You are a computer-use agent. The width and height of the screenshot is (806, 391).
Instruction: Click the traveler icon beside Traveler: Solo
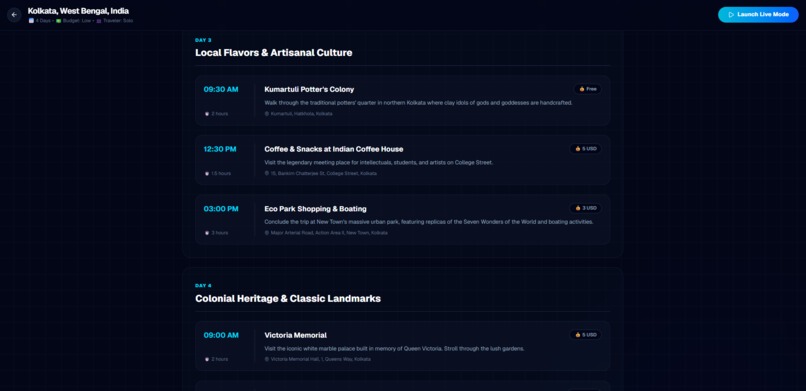coord(99,21)
